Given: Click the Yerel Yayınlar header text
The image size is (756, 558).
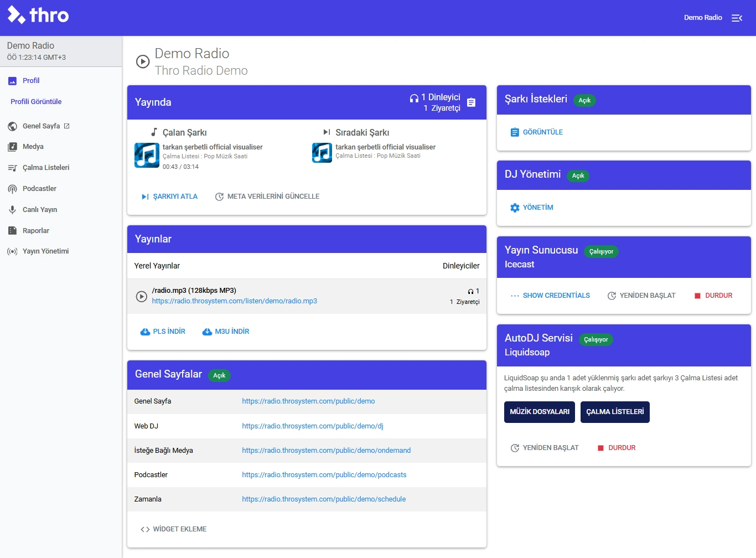Looking at the screenshot, I should tap(157, 266).
